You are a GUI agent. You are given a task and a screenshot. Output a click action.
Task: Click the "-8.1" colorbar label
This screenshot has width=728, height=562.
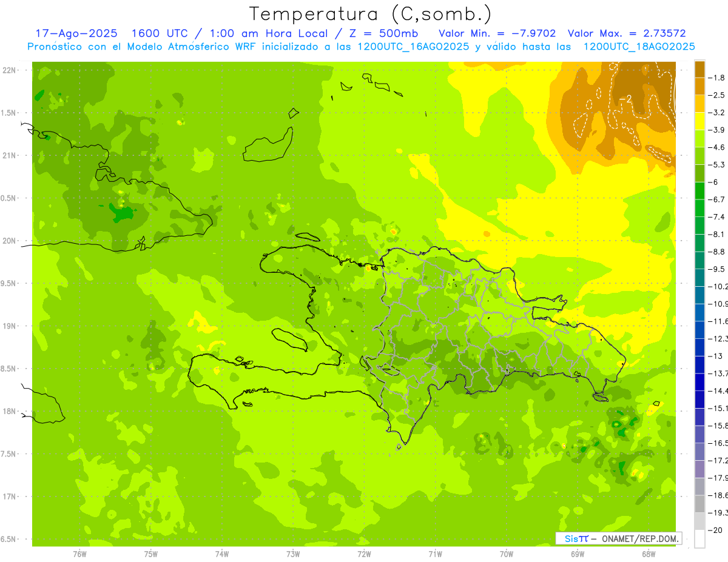(718, 234)
